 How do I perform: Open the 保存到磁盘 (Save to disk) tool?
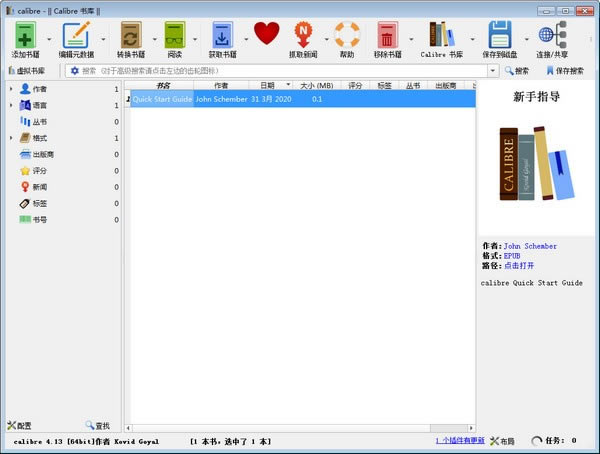tap(500, 36)
